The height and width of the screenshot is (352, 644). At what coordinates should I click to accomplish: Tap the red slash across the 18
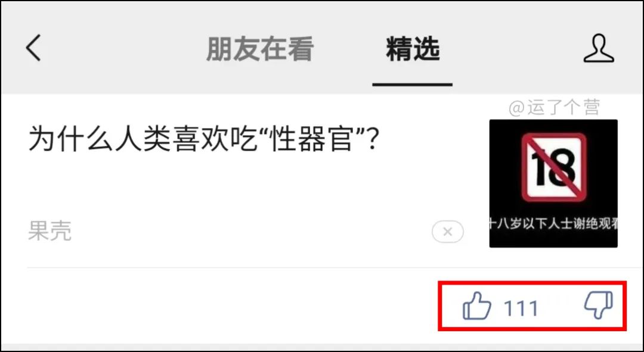coord(553,167)
